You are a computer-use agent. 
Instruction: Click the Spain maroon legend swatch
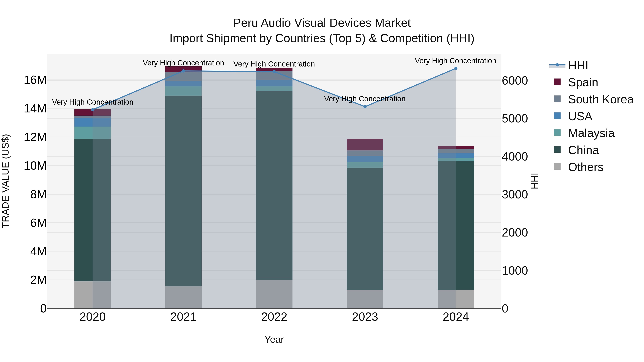tap(557, 82)
